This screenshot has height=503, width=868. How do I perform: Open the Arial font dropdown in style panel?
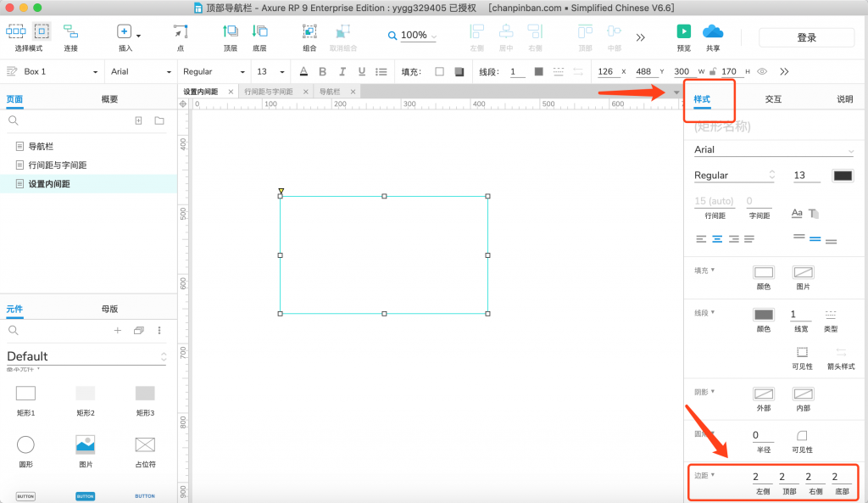click(x=773, y=150)
